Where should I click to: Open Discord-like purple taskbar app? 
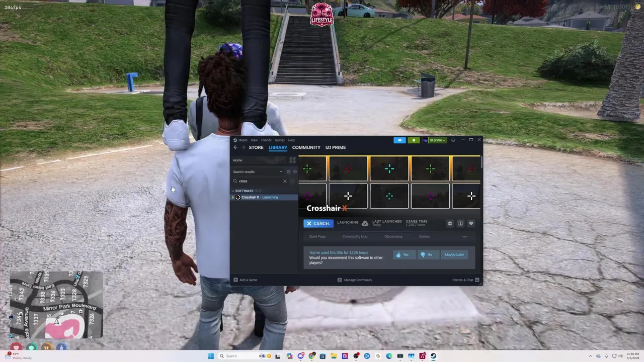(x=301, y=356)
